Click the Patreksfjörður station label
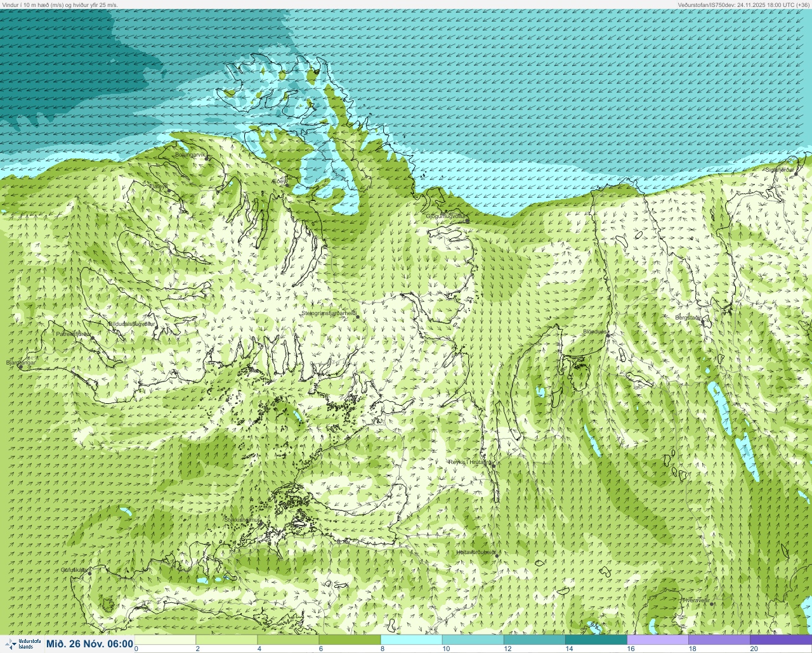 [x=74, y=333]
